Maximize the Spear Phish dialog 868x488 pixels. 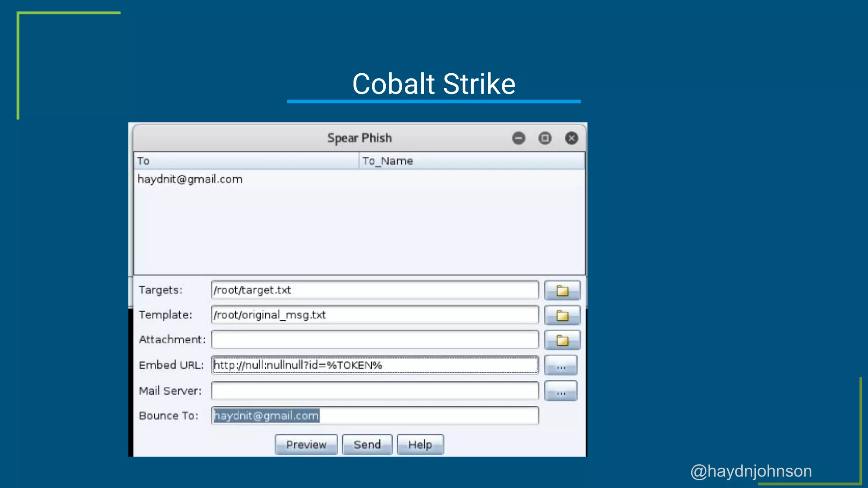click(x=545, y=138)
